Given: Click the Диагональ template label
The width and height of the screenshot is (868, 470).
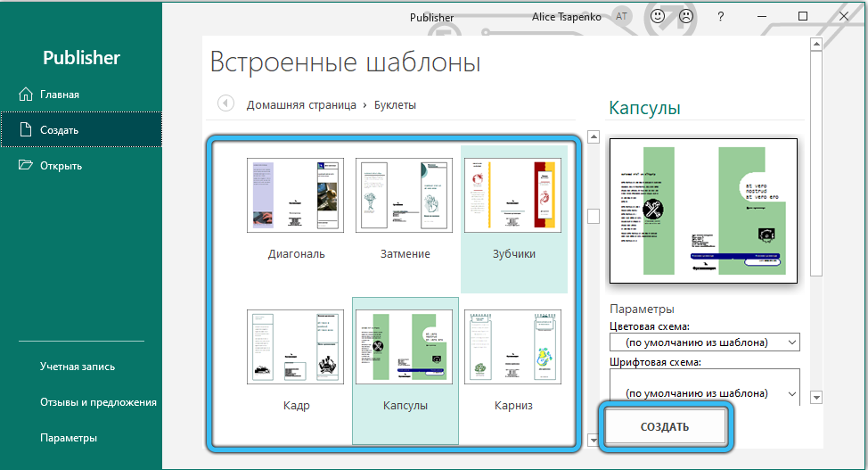Looking at the screenshot, I should coord(296,254).
